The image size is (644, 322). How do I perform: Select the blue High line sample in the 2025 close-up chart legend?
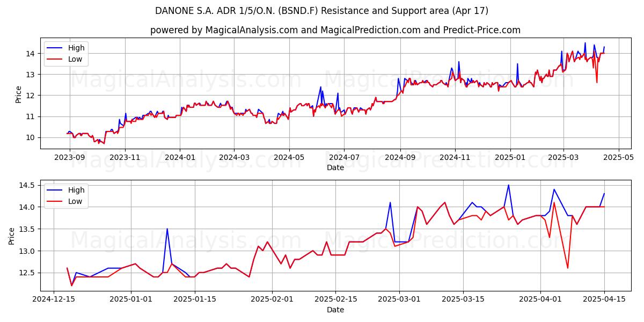click(x=55, y=190)
